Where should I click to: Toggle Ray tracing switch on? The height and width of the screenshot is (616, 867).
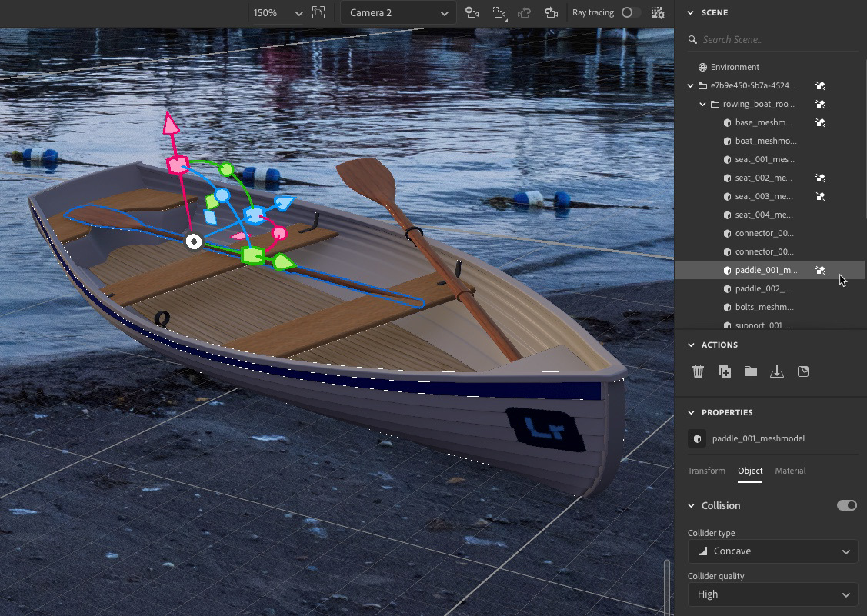(630, 12)
